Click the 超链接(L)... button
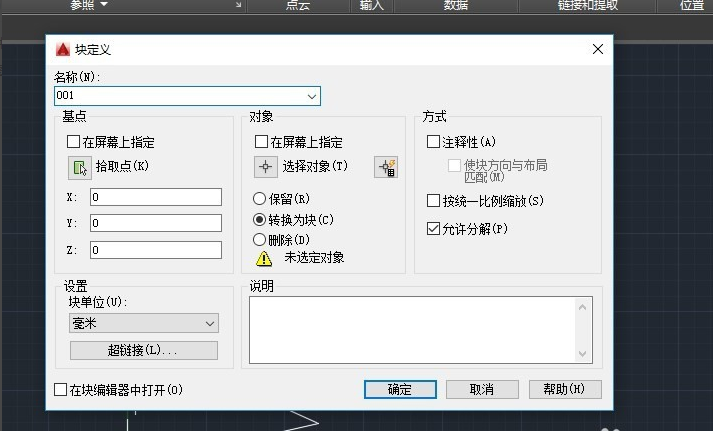 [143, 351]
